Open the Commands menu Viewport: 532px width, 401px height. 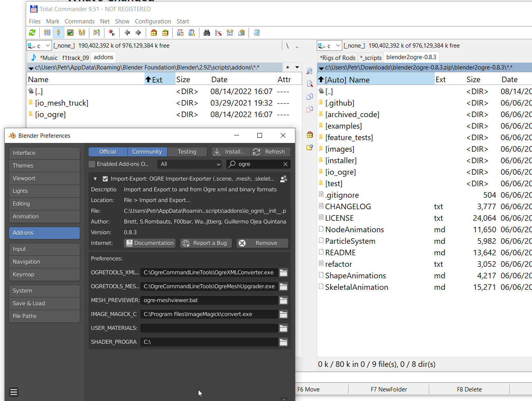[79, 21]
